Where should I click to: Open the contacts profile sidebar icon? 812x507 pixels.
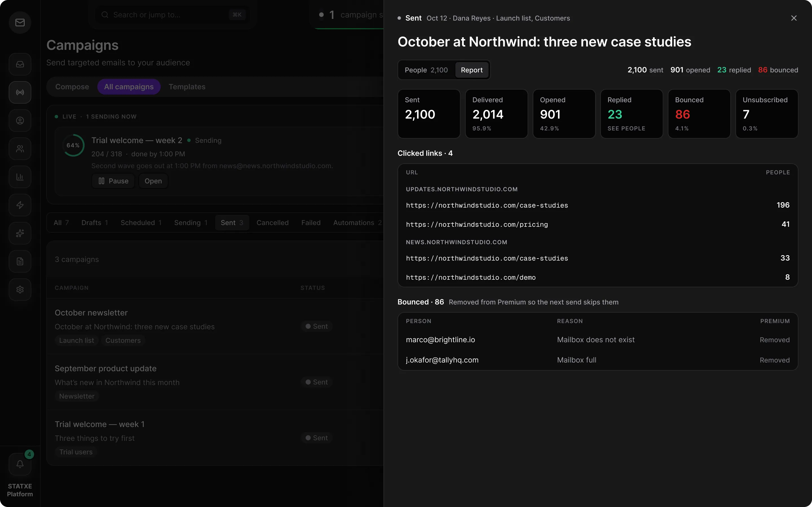pyautogui.click(x=20, y=121)
